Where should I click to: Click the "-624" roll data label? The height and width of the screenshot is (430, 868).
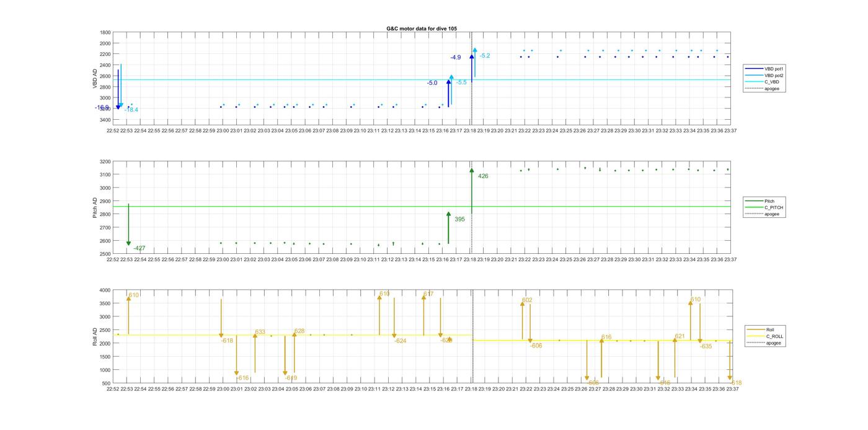point(401,341)
